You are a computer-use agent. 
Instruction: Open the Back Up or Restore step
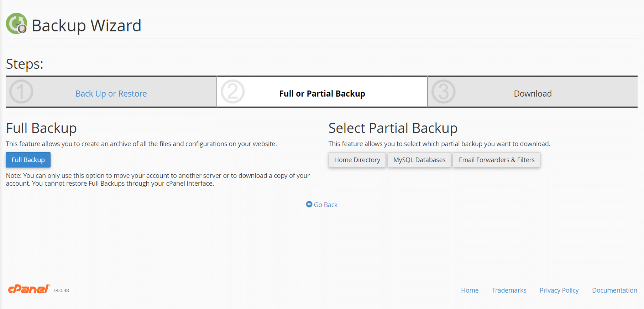[111, 94]
